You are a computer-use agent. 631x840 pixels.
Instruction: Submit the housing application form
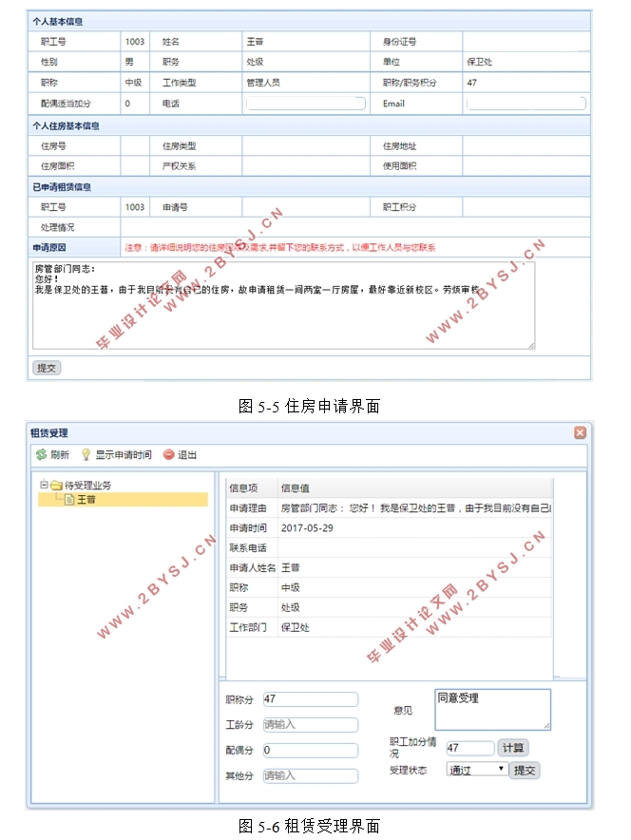click(47, 368)
